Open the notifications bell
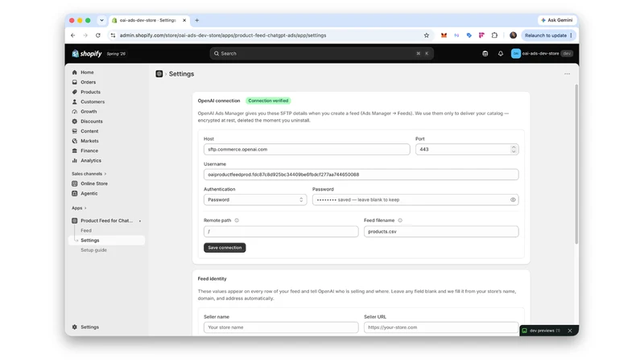Image resolution: width=644 pixels, height=362 pixels. tap(500, 53)
